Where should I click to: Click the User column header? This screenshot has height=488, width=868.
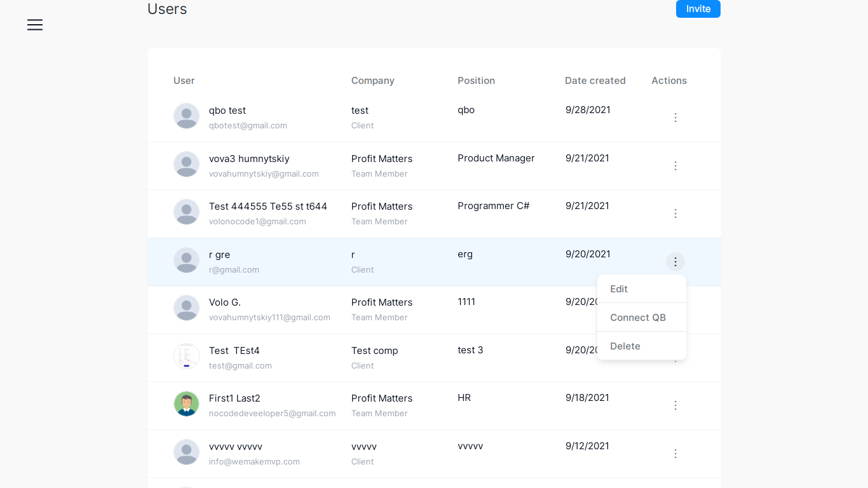click(x=184, y=81)
